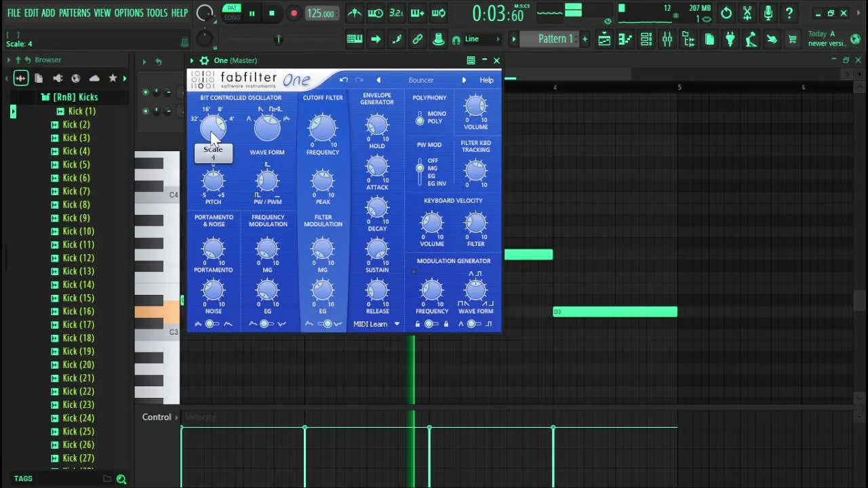Open the plugin detached grid icon in title bar
This screenshot has height=488, width=868.
471,60
